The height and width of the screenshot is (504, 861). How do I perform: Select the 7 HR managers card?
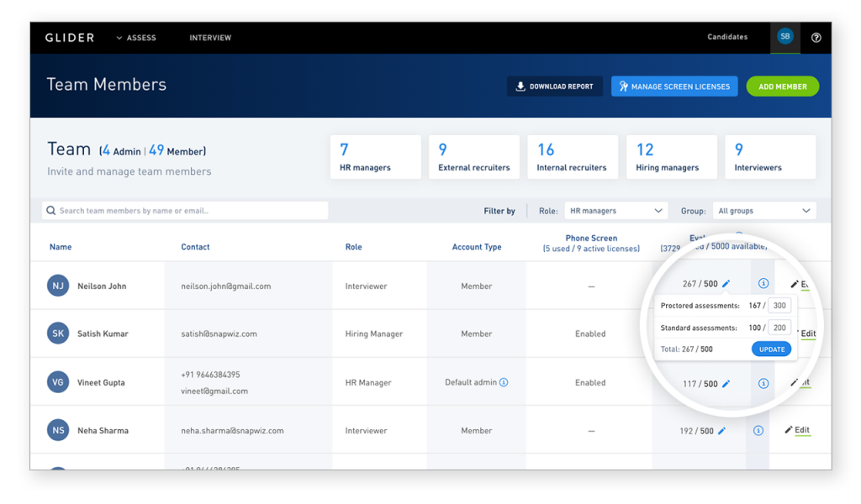pyautogui.click(x=376, y=157)
